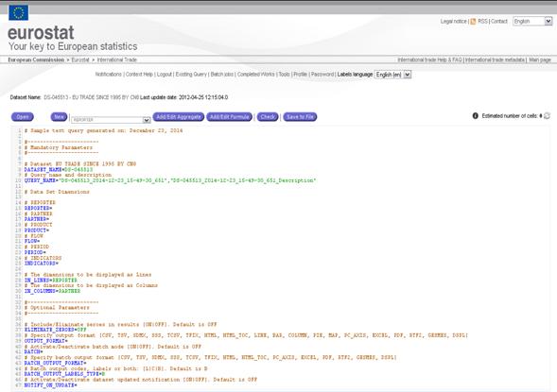Go to Main page link
Screen dimensions: 557x392
[540, 60]
